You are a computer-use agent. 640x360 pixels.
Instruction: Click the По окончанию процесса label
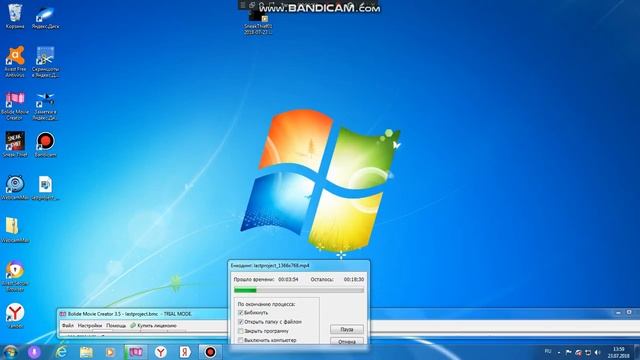[x=266, y=304]
